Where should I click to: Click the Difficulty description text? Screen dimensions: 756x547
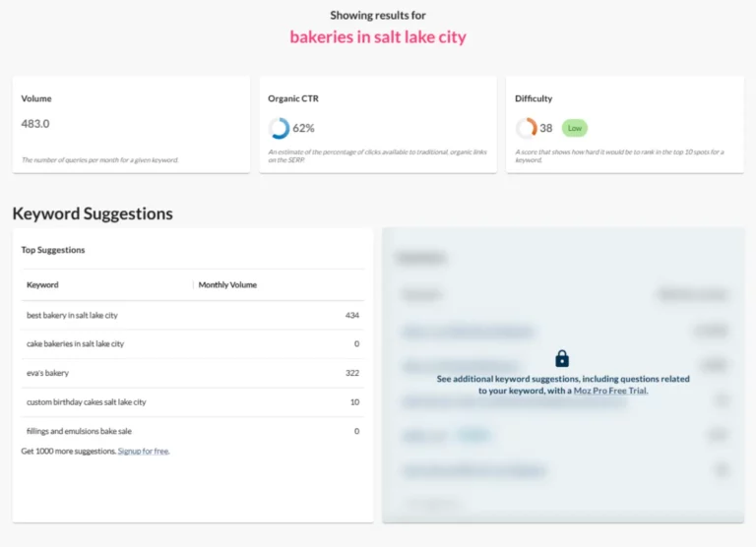pos(619,155)
